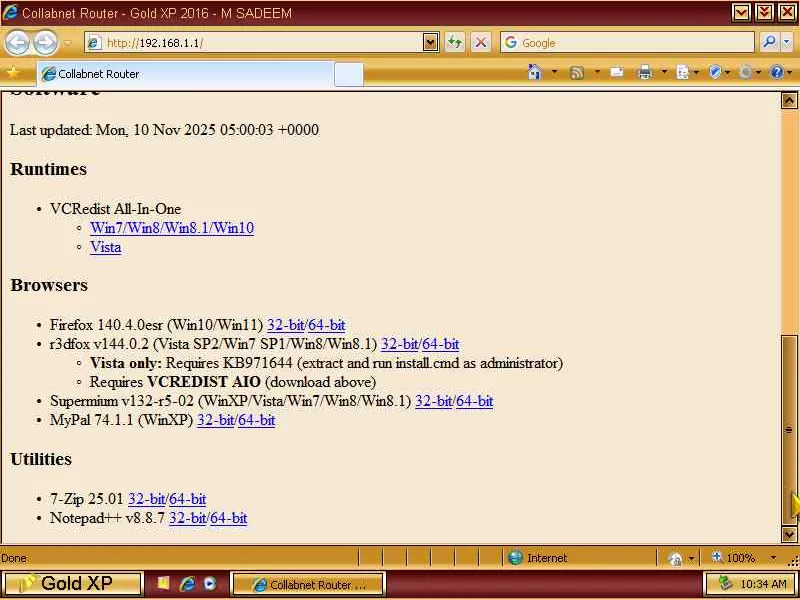Screen dimensions: 800x600
Task: Click the 'Last updated' date line
Action: coord(164,130)
